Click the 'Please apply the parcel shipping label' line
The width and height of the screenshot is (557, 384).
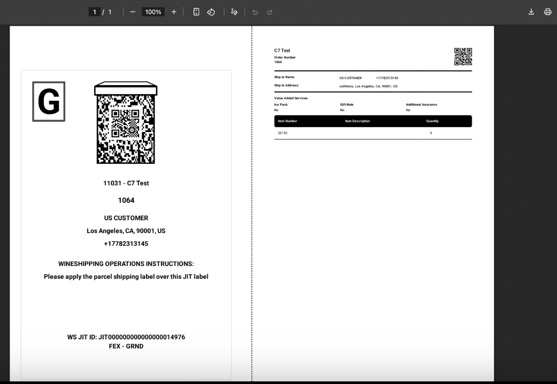[126, 276]
